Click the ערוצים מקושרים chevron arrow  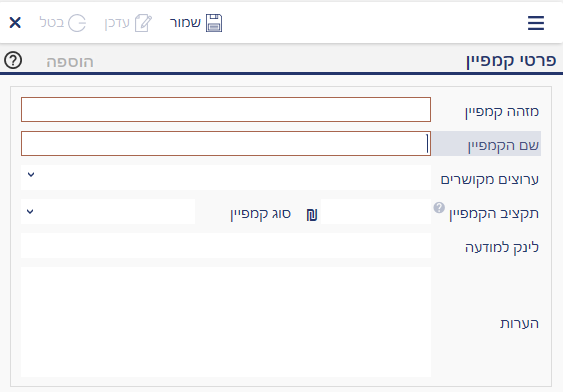(x=31, y=175)
